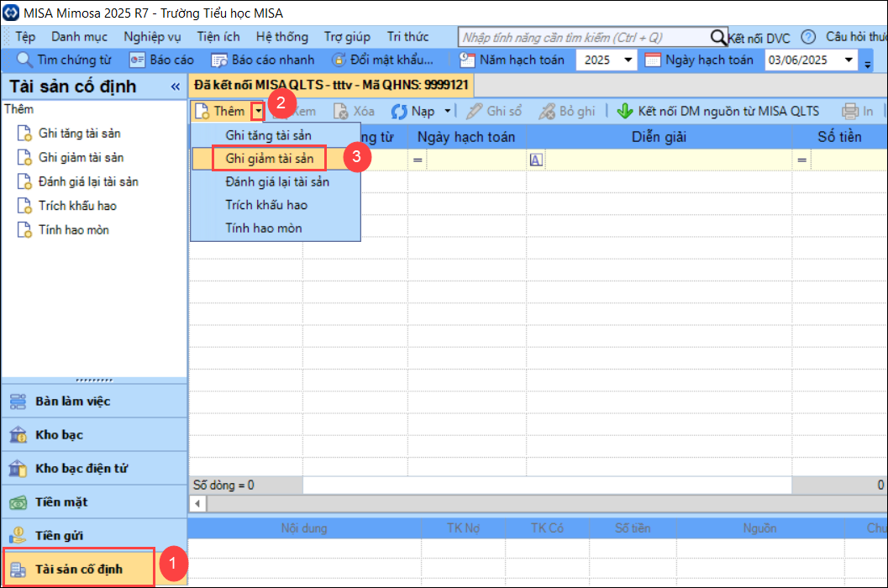Click the feature search input box
Screen dimensions: 888x588
point(583,38)
